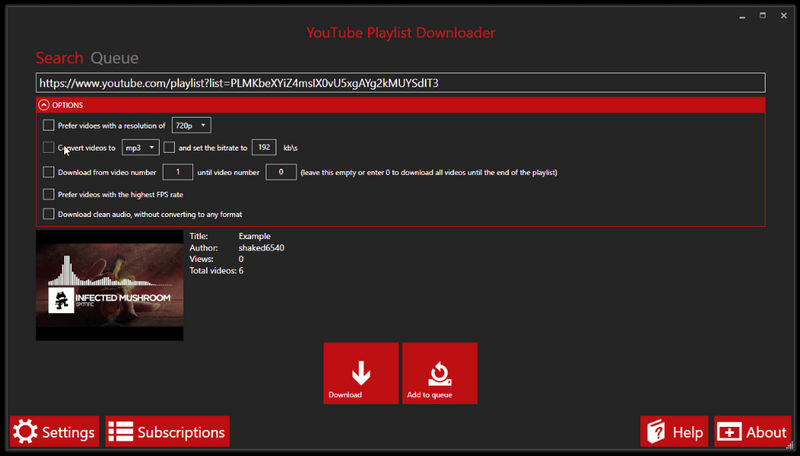Enable the set bitrate checkbox
Screen dimensions: 800x456
click(x=169, y=147)
